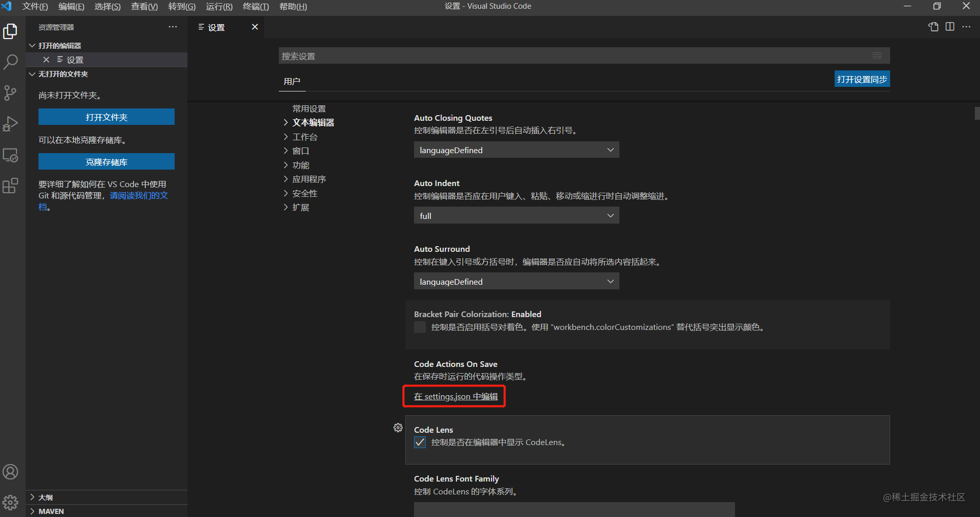The height and width of the screenshot is (517, 980).
Task: Open the 文件(F) menu
Action: click(x=35, y=6)
